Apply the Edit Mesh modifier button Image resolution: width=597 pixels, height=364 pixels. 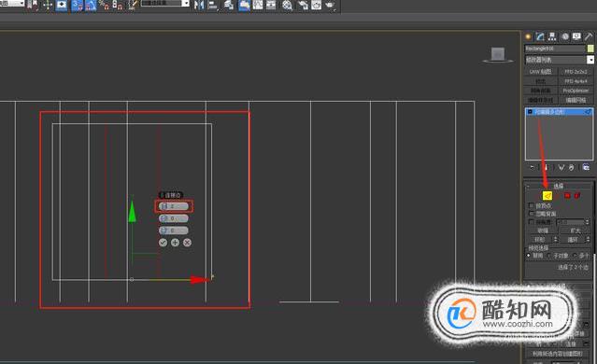[576, 100]
